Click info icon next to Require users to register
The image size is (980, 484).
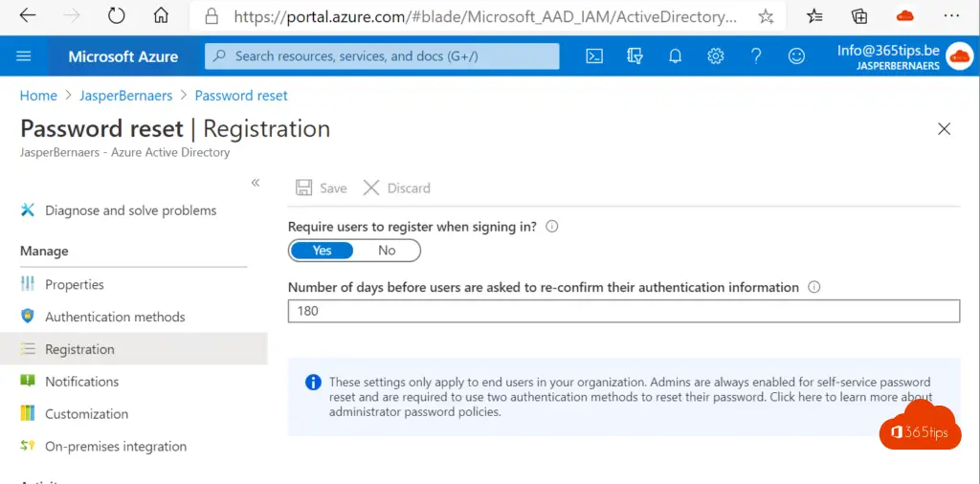tap(552, 227)
